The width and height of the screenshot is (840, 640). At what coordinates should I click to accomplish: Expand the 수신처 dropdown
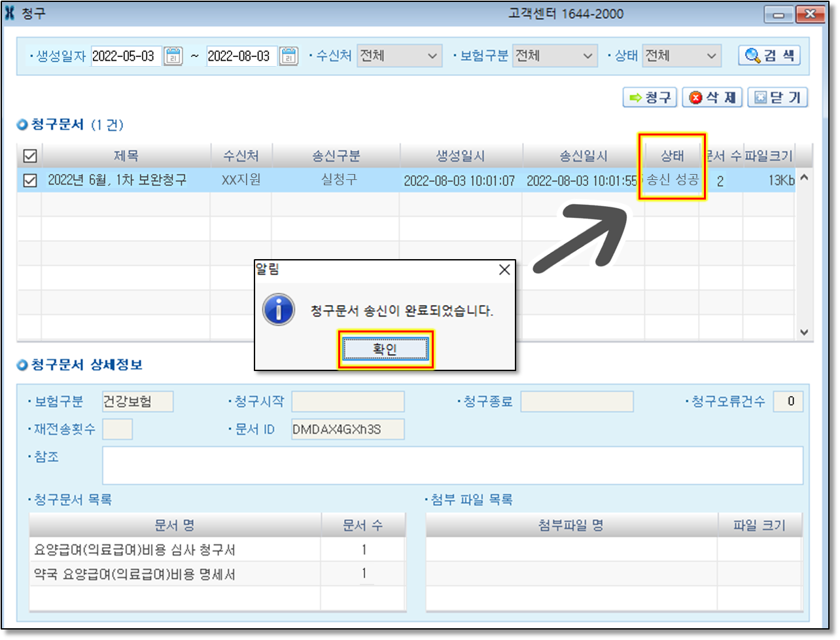(399, 56)
